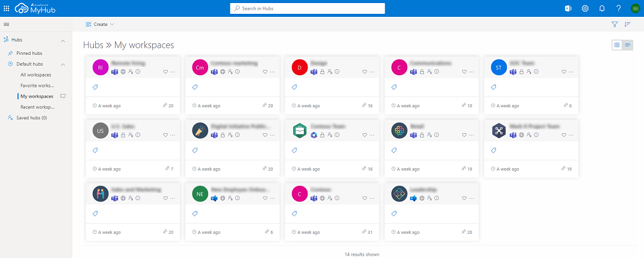Favorite the NE workspace with heart
The height and width of the screenshot is (258, 644).
265,198
